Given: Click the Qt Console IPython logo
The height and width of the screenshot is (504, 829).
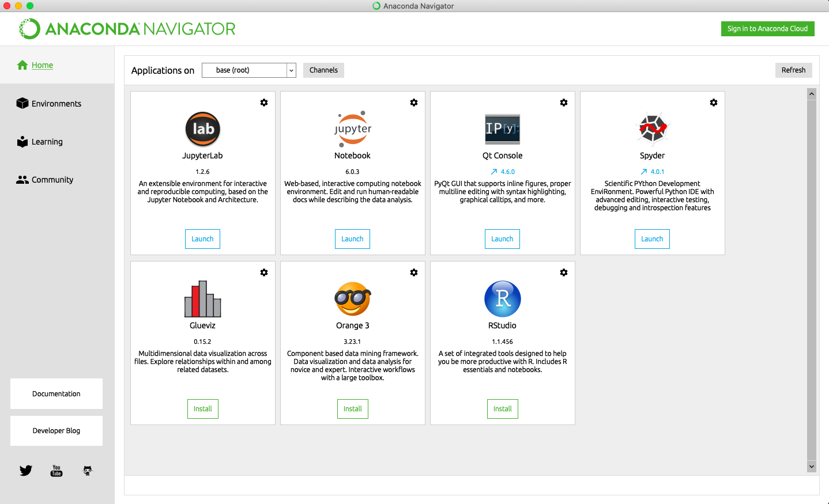Looking at the screenshot, I should tap(503, 129).
